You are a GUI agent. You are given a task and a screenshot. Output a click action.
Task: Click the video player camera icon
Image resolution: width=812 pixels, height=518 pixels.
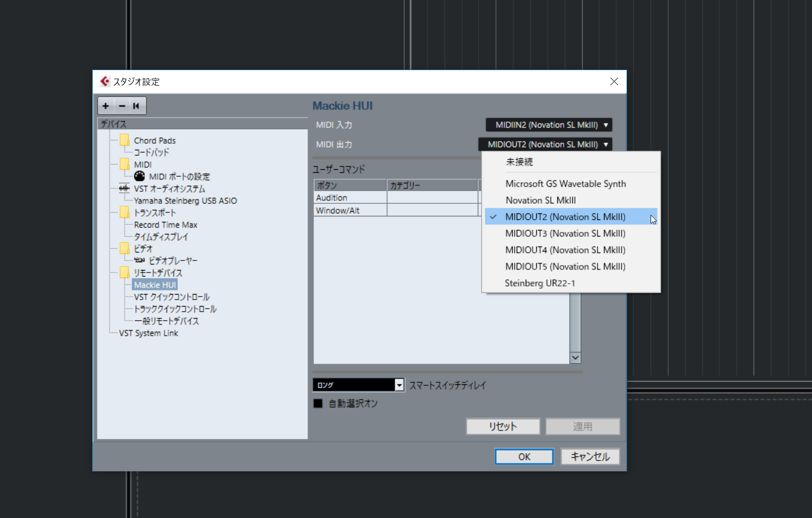pyautogui.click(x=140, y=261)
